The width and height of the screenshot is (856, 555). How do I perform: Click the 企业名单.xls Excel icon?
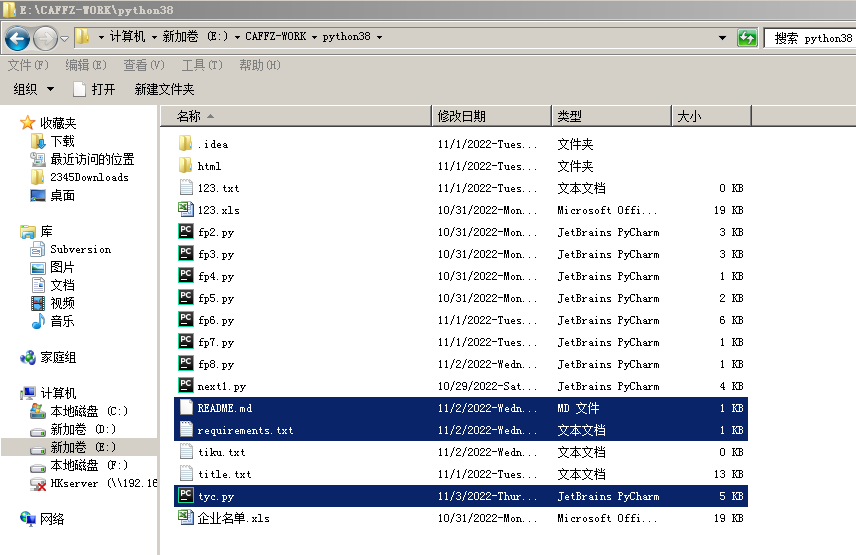[x=186, y=518]
